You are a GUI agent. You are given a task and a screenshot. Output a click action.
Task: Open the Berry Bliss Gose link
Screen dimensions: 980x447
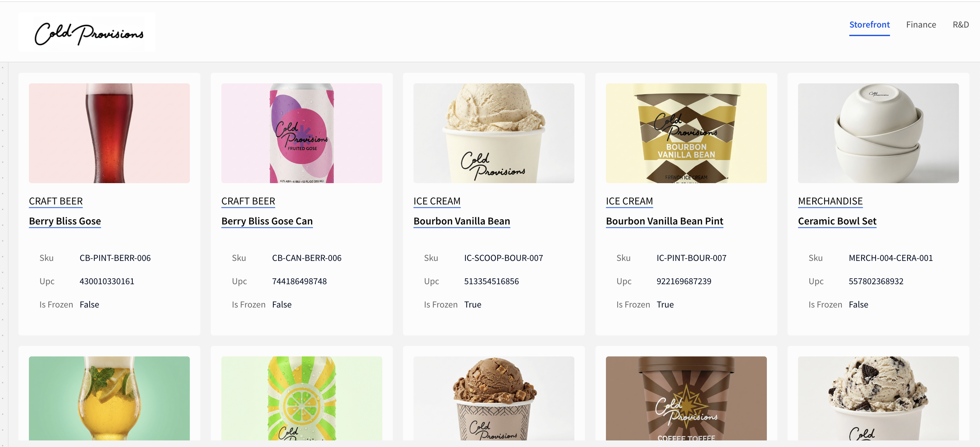point(65,221)
